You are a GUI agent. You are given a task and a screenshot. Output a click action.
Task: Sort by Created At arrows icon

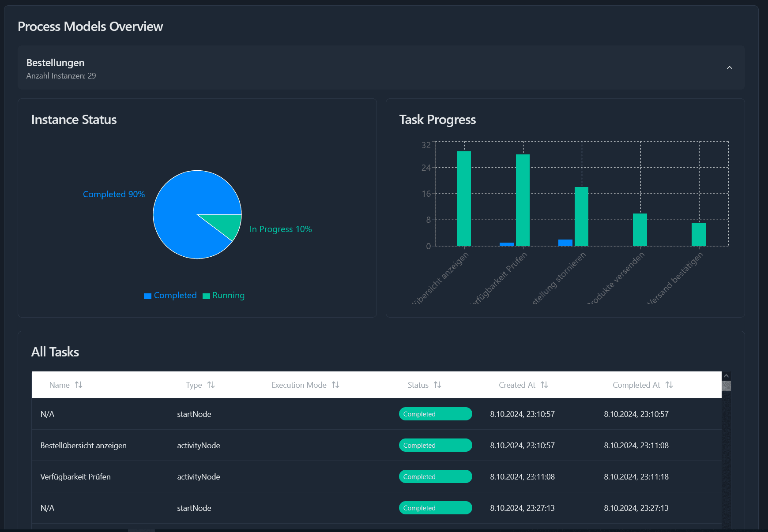(544, 385)
